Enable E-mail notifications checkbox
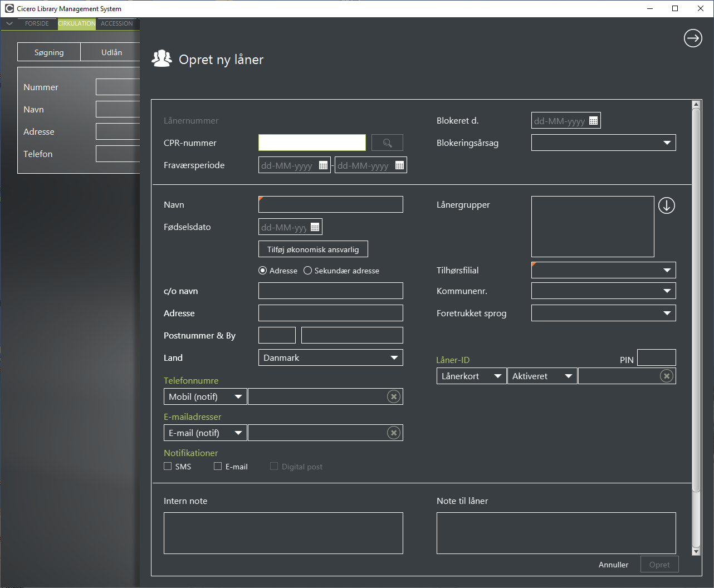 click(x=218, y=467)
